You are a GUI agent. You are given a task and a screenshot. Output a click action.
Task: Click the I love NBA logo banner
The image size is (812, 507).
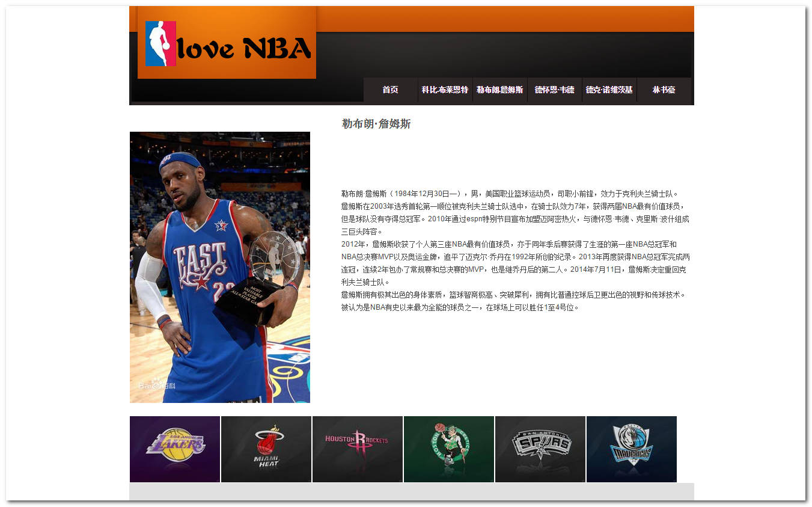(227, 43)
